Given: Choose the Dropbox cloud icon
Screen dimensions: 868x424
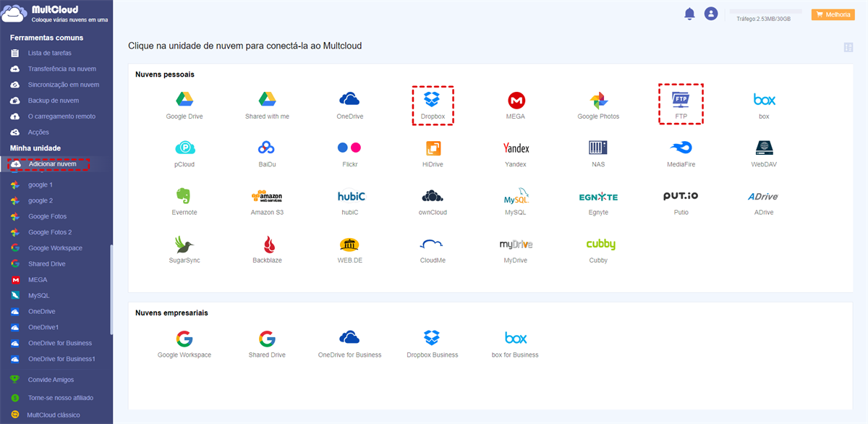Looking at the screenshot, I should click(x=433, y=106).
